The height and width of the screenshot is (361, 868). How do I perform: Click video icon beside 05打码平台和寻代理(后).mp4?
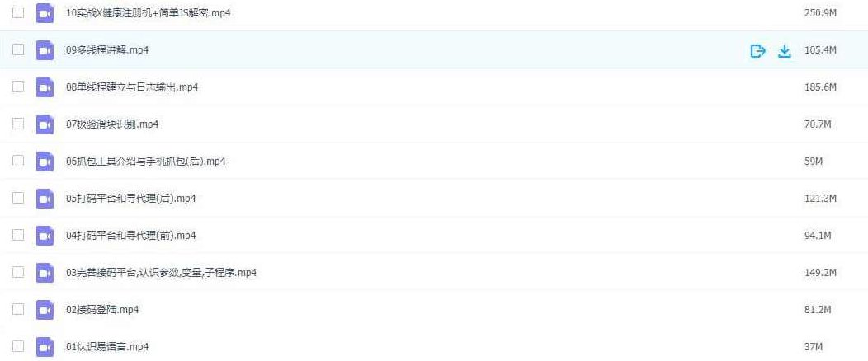coord(45,199)
